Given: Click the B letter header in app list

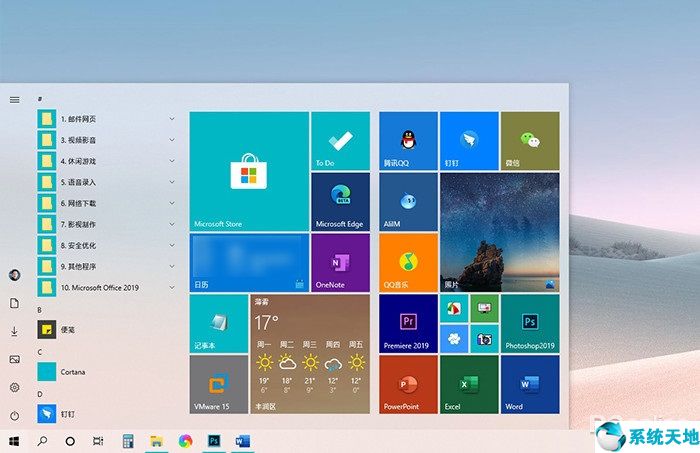Looking at the screenshot, I should [x=40, y=309].
